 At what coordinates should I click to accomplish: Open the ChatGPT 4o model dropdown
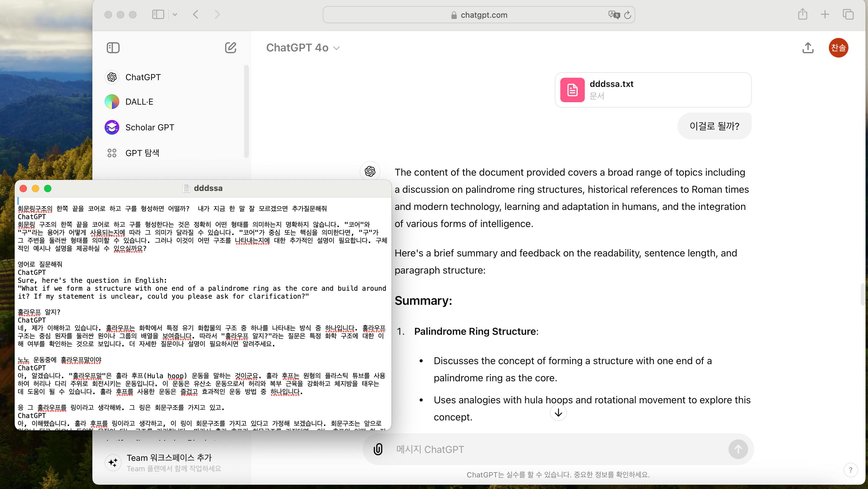pyautogui.click(x=302, y=48)
